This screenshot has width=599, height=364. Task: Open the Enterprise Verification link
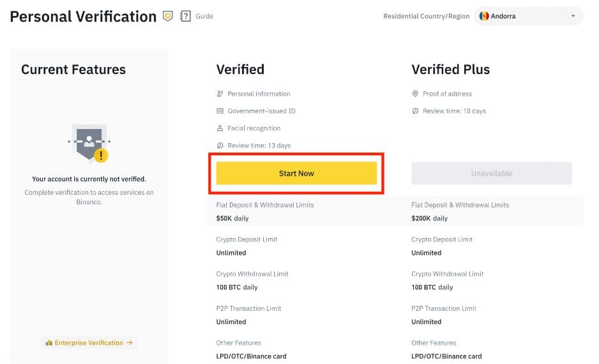pos(89,343)
